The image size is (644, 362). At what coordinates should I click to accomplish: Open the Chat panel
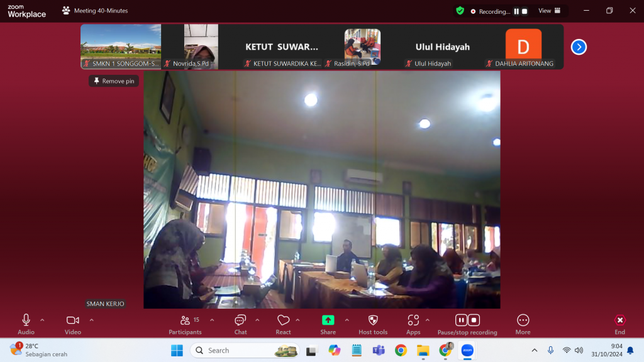[x=240, y=324]
